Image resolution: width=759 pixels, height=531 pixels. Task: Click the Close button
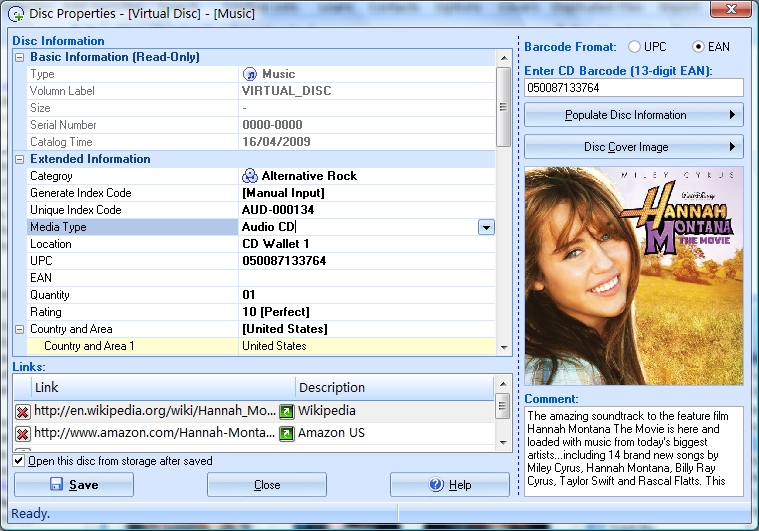267,485
